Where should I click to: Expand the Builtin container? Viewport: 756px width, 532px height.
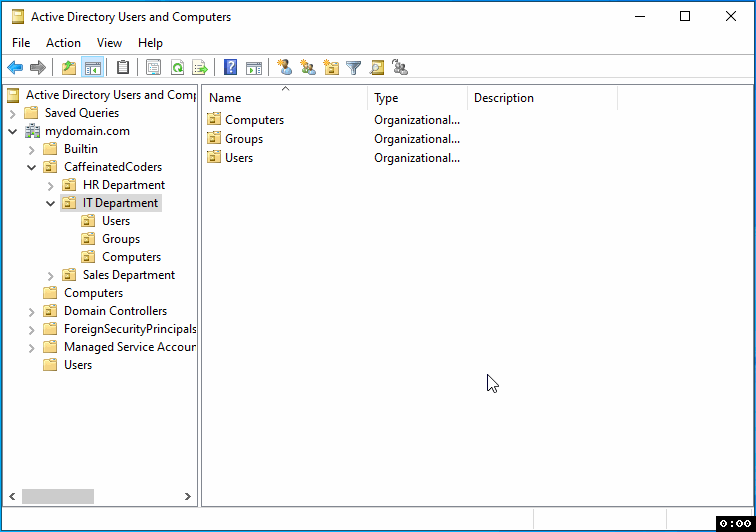click(x=32, y=150)
